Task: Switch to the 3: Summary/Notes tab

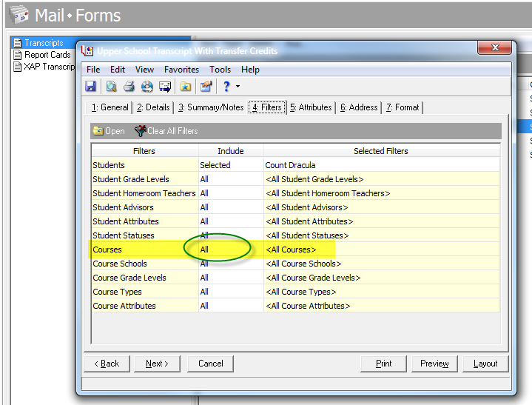Action: [x=211, y=107]
